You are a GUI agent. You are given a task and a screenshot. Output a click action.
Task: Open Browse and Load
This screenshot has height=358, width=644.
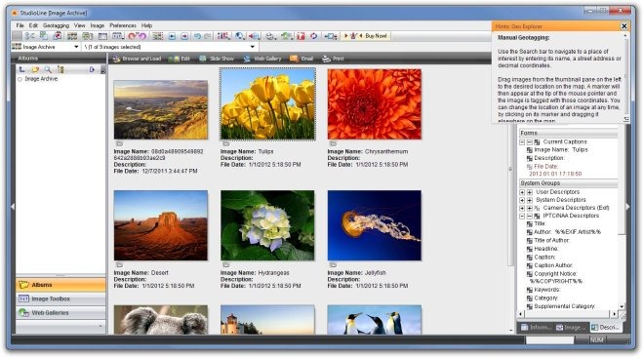coord(137,59)
